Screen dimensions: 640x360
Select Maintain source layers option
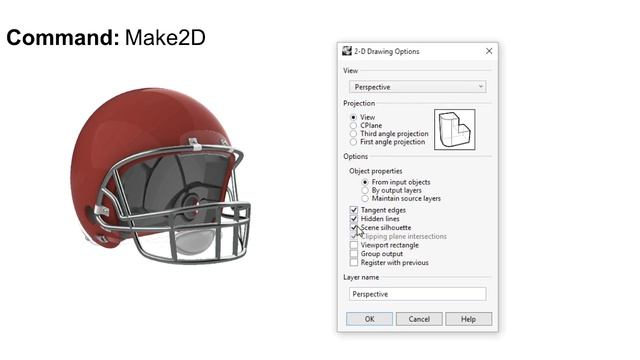click(365, 198)
